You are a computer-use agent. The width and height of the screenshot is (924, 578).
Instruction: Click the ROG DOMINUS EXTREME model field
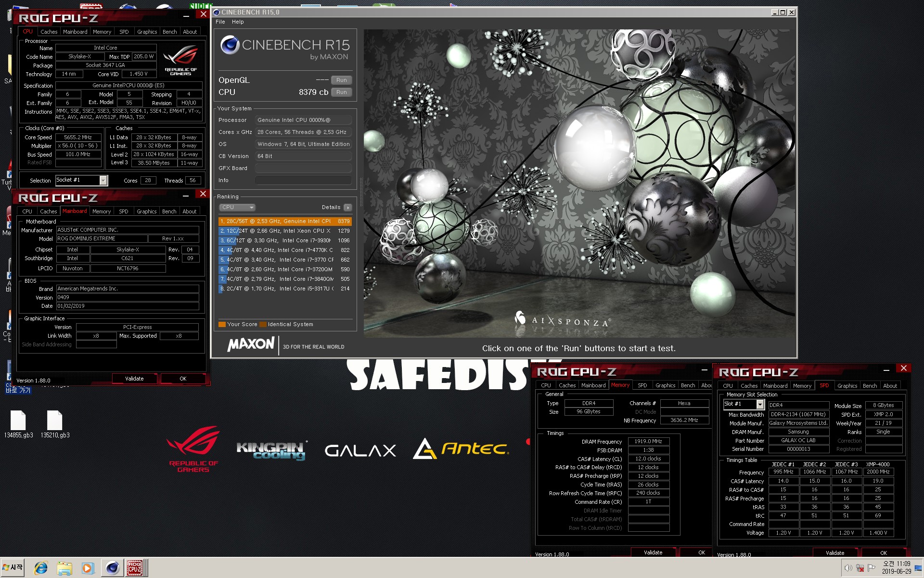pyautogui.click(x=101, y=238)
